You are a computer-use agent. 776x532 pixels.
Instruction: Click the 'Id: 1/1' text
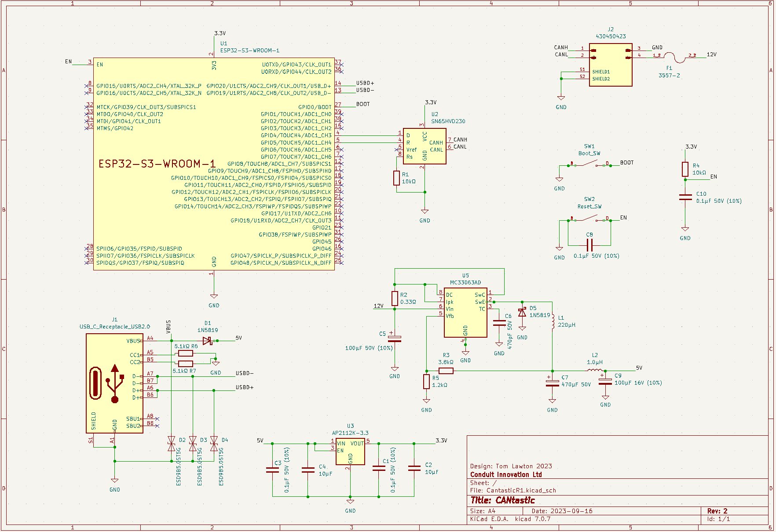click(x=718, y=519)
